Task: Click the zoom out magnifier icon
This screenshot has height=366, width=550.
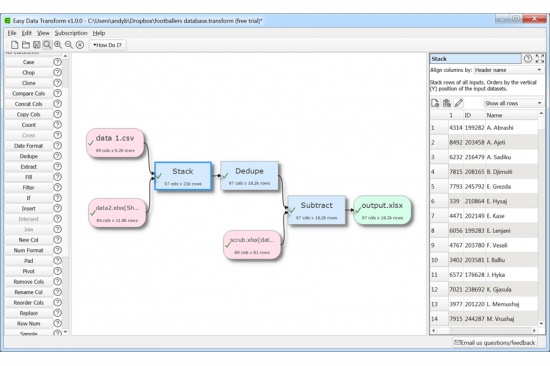Action: pyautogui.click(x=69, y=45)
